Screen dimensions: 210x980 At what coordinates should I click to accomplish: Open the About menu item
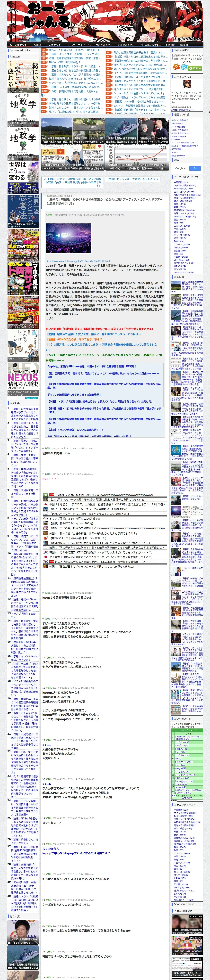click(x=37, y=45)
